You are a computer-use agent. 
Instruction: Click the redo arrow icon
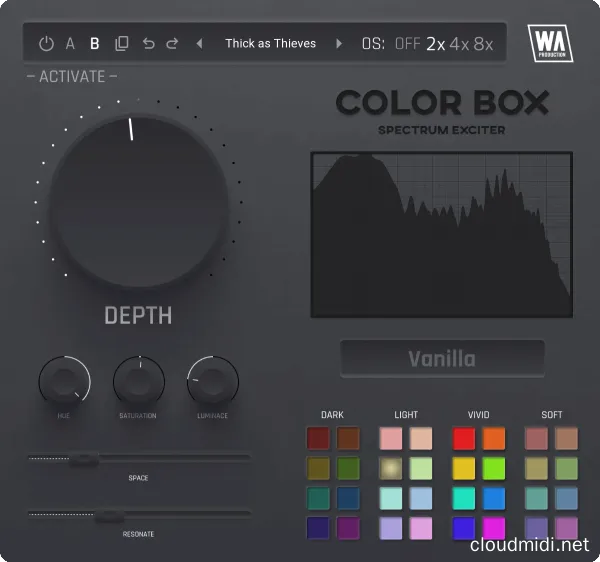pyautogui.click(x=172, y=43)
